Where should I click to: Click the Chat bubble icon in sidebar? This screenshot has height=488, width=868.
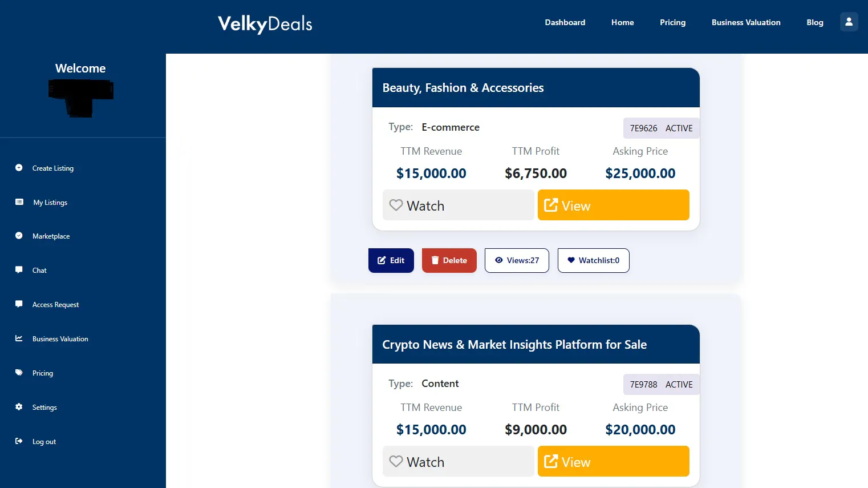pos(19,270)
